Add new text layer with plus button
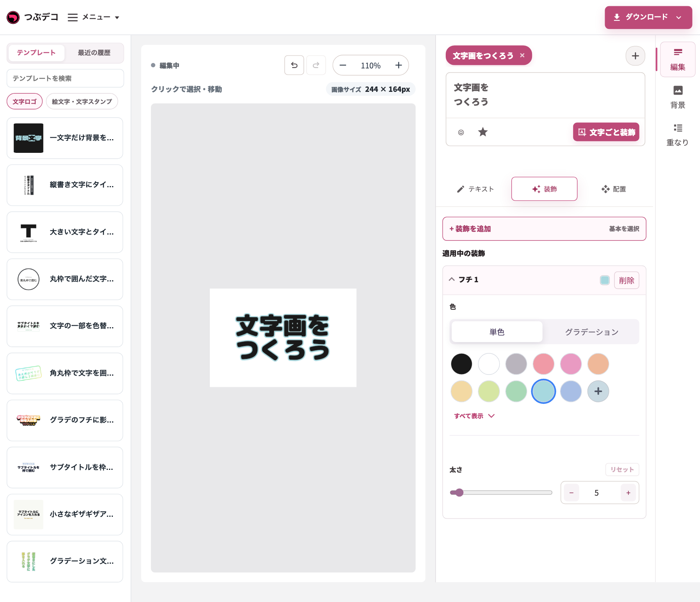 (x=635, y=56)
